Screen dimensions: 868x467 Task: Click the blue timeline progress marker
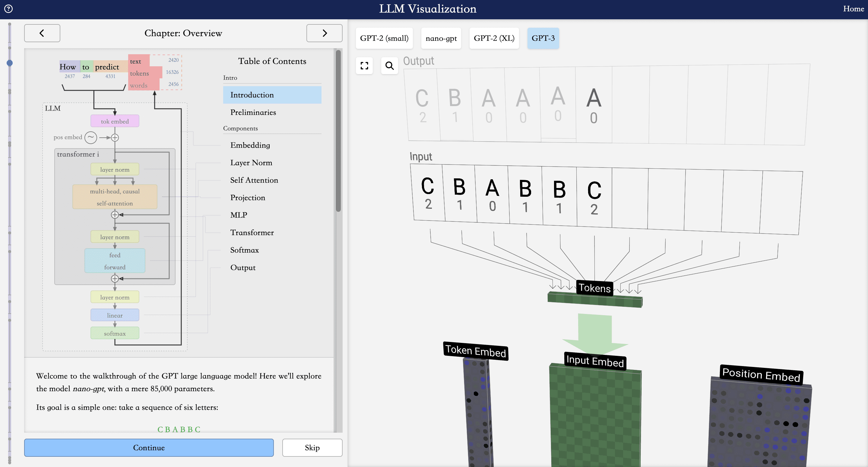[x=10, y=63]
